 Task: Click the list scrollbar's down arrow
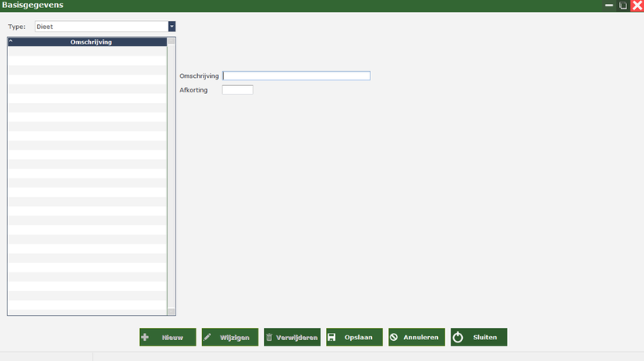171,311
